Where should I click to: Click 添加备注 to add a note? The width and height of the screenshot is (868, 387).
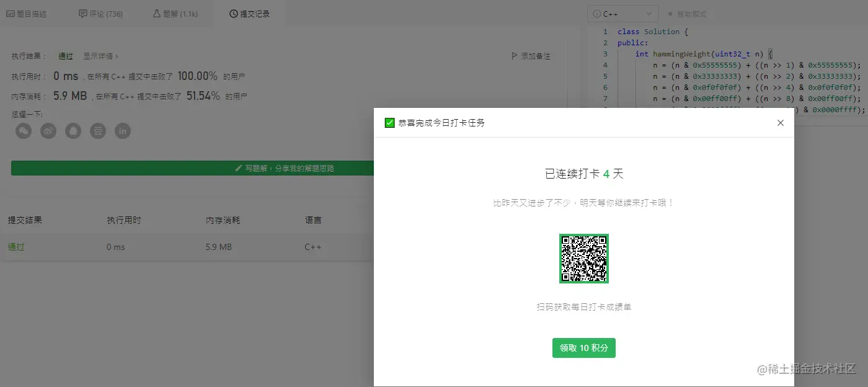pos(531,56)
